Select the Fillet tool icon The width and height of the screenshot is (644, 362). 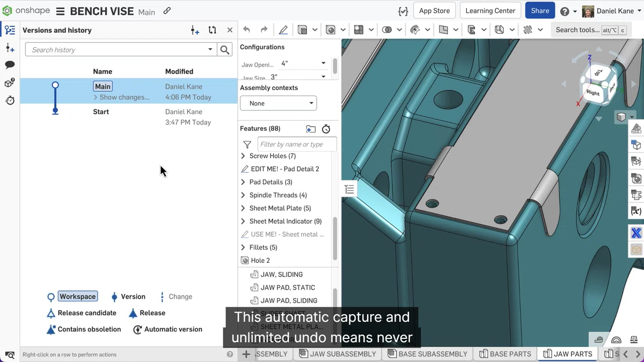coord(331,30)
